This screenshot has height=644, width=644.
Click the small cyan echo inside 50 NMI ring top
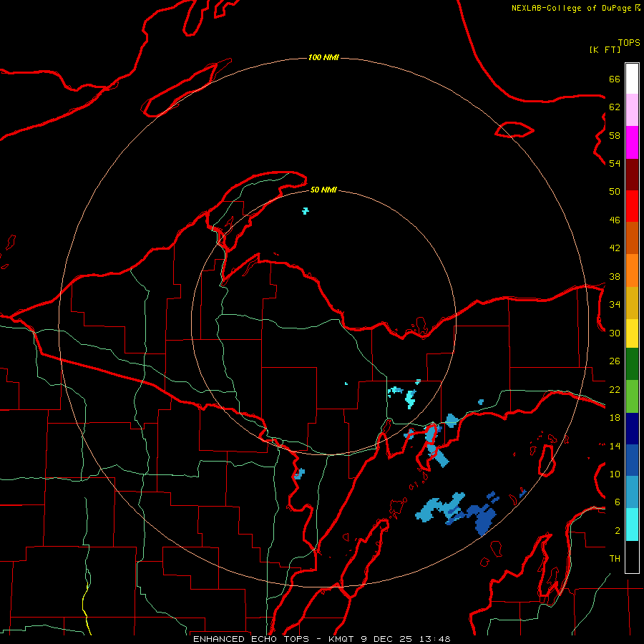pyautogui.click(x=305, y=211)
